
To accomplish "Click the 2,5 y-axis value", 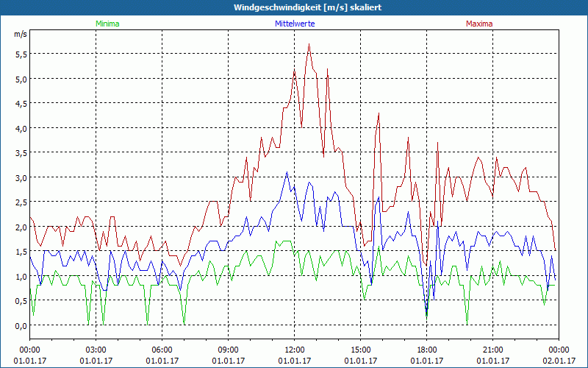I will click(21, 202).
